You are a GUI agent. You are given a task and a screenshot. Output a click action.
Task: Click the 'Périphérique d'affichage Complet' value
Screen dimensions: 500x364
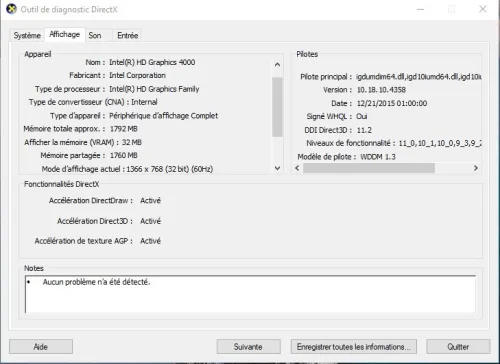coord(164,116)
